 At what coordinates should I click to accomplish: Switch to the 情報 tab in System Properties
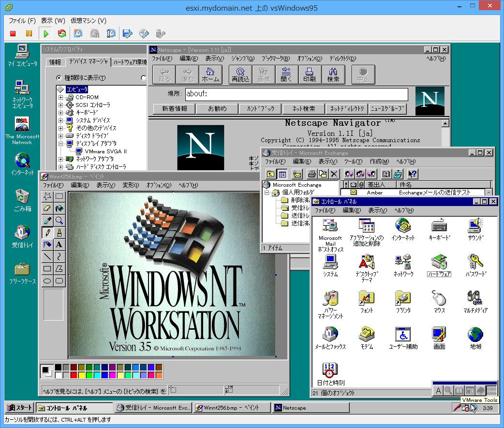point(55,62)
